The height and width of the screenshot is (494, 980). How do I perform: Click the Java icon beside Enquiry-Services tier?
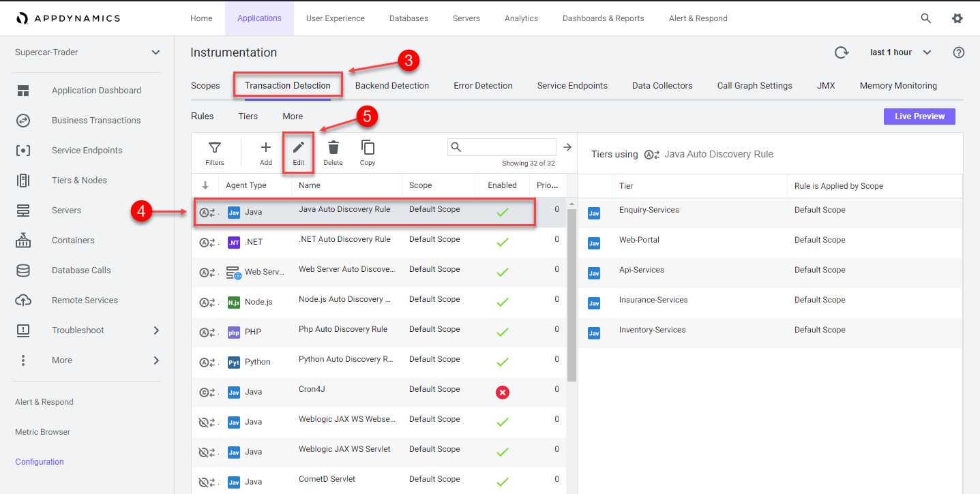pyautogui.click(x=594, y=213)
